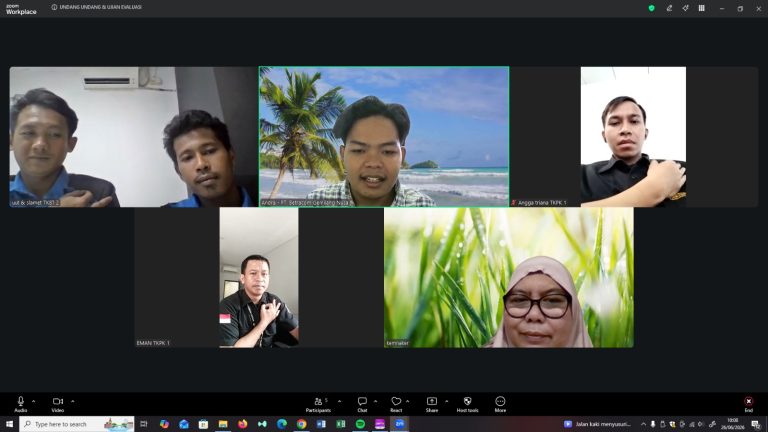This screenshot has width=768, height=432.
Task: Change the layout using View grid icon
Action: click(701, 8)
